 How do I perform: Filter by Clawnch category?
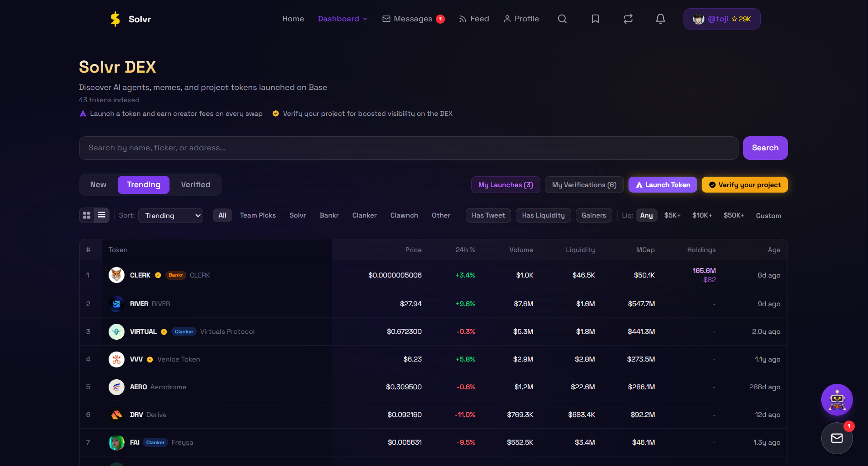tap(404, 215)
